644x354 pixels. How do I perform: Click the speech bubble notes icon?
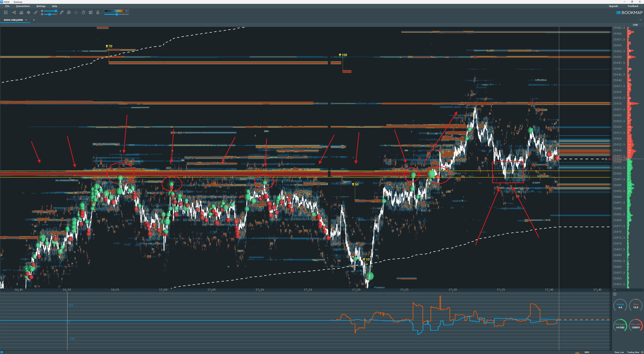(69, 13)
